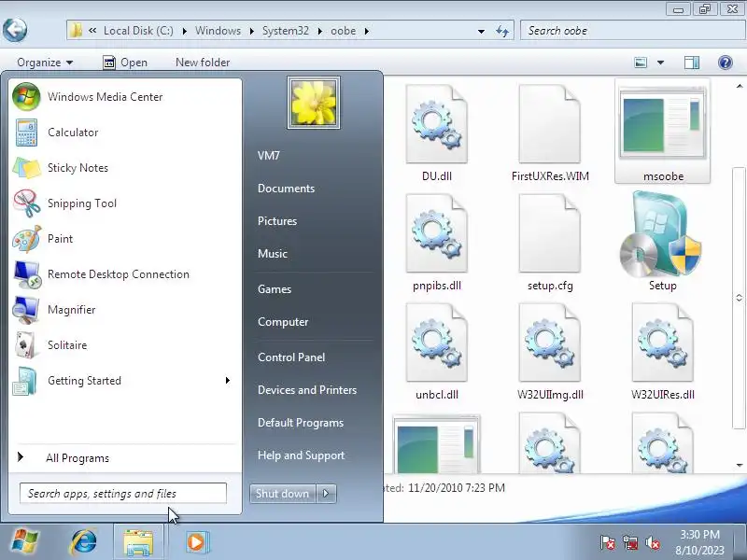Click Local Disk (C:) in address bar
This screenshot has height=560, width=747.
click(138, 31)
